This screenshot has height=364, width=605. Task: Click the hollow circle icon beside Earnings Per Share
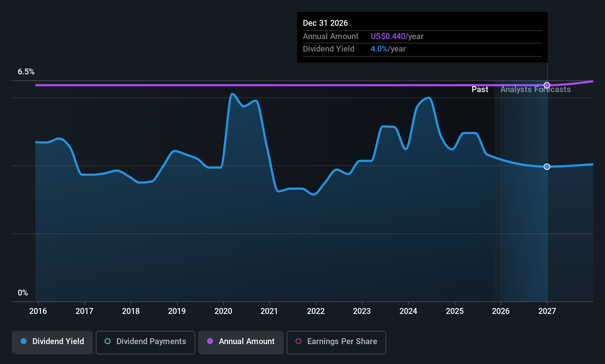298,342
